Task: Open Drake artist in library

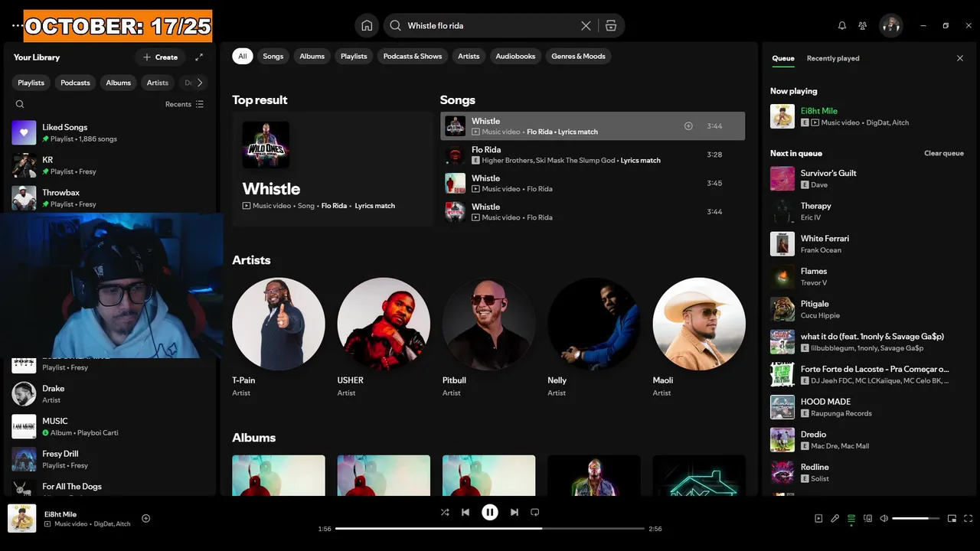Action: click(x=110, y=394)
